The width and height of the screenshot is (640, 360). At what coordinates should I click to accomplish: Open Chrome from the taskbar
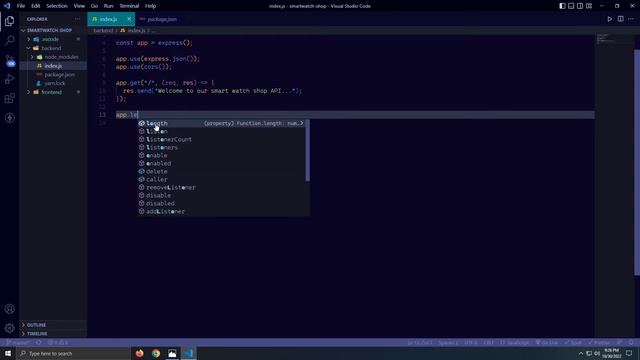156,353
